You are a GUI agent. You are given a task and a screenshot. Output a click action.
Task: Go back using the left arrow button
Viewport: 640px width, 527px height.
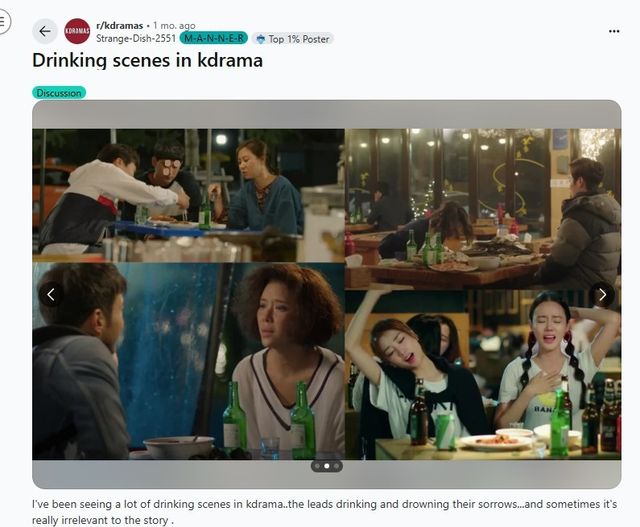click(45, 31)
